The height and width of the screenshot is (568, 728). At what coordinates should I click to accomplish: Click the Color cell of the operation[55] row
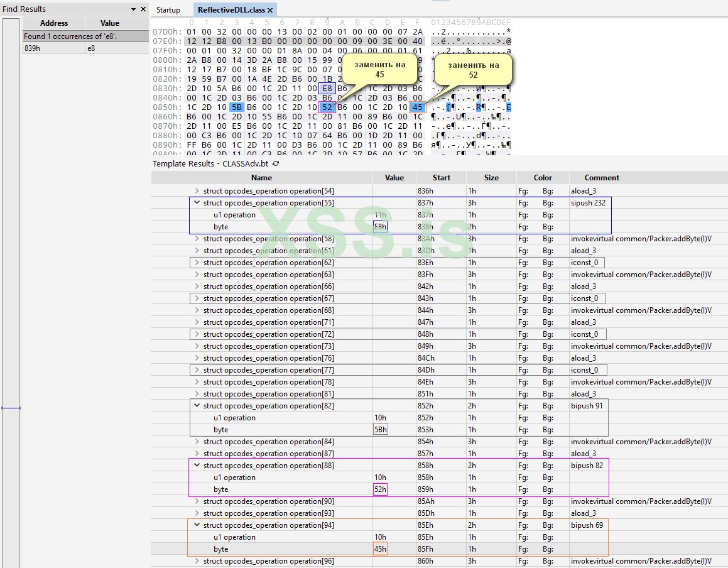tap(542, 203)
